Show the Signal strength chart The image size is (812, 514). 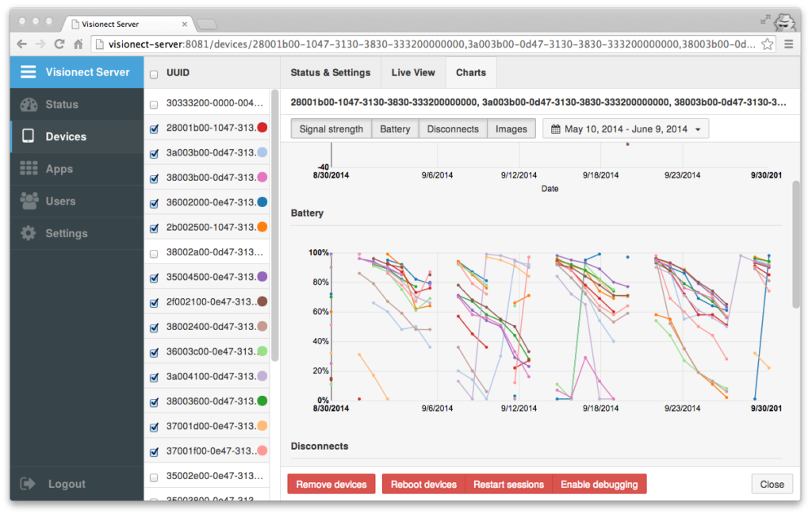point(331,129)
